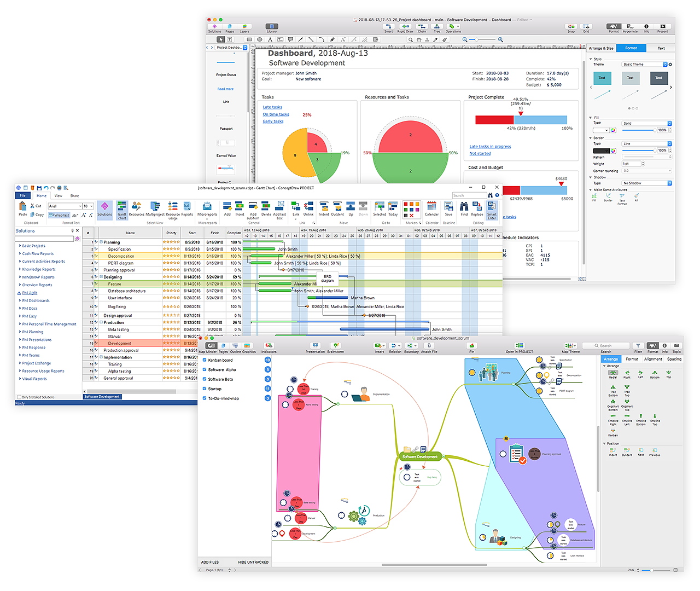Expand PM Dashboards in Solutions tree

point(20,300)
